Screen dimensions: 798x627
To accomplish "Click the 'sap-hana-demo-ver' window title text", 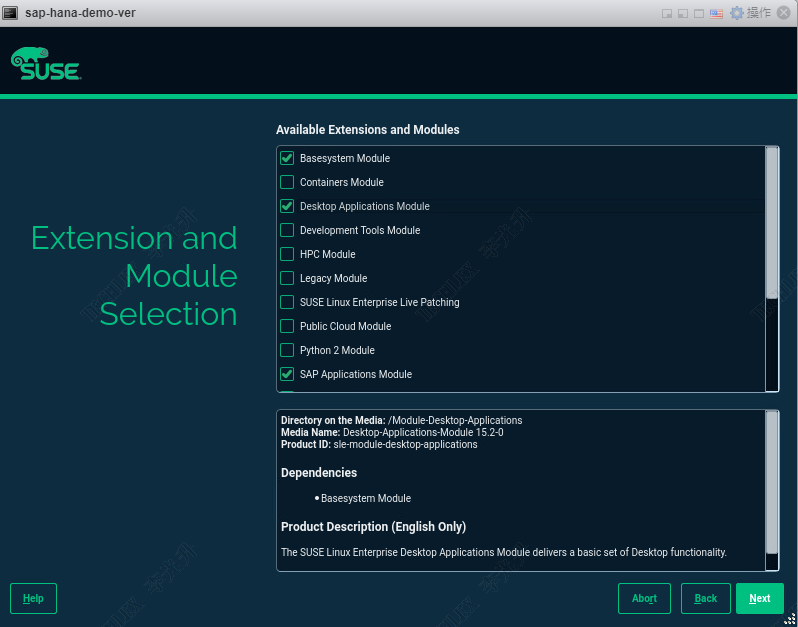I will (80, 13).
